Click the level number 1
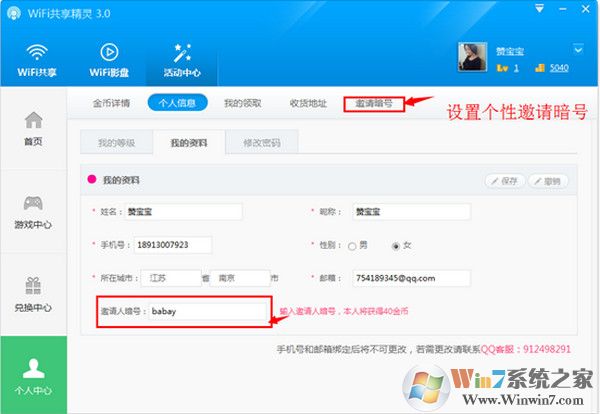 tap(516, 68)
